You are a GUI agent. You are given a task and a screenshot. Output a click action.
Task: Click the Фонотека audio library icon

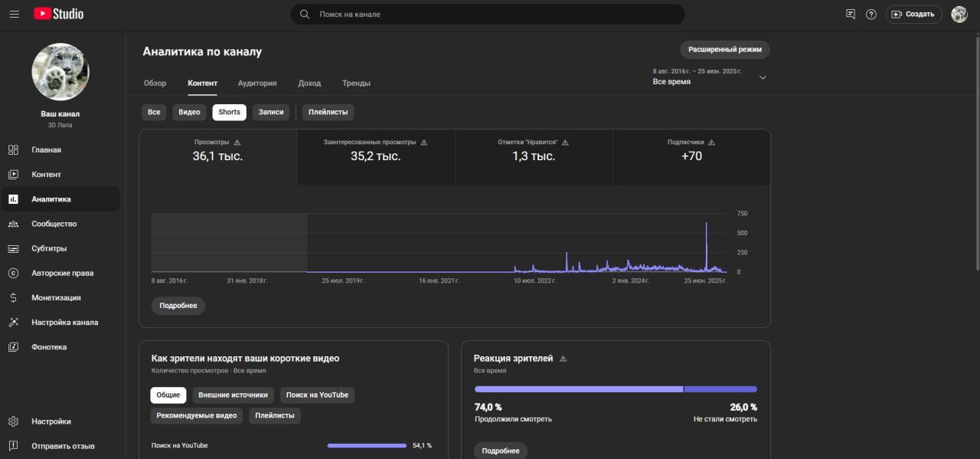pyautogui.click(x=13, y=347)
